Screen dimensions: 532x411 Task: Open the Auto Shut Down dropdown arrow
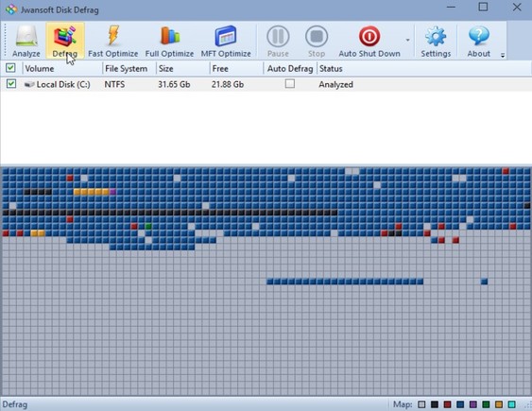point(407,40)
